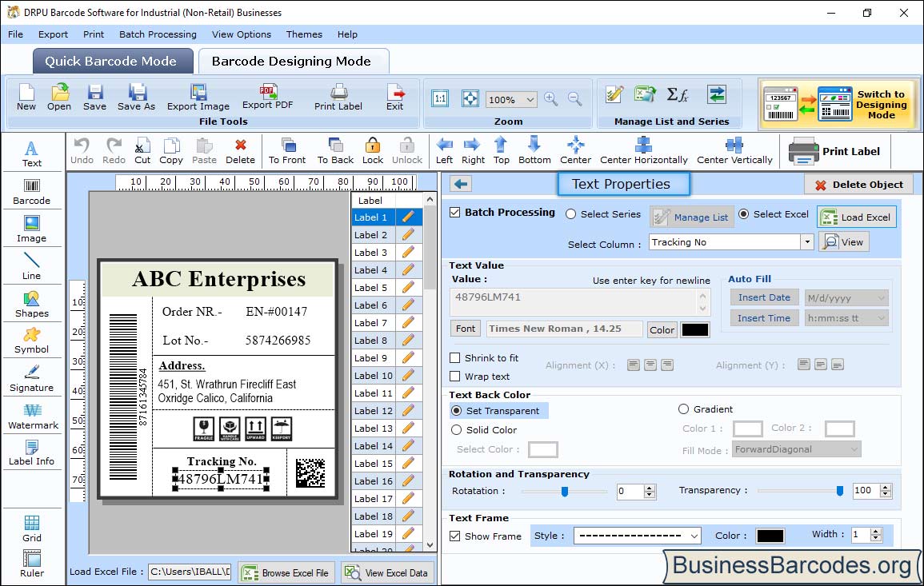Click the Lock object icon
The width and height of the screenshot is (924, 586).
tap(373, 149)
